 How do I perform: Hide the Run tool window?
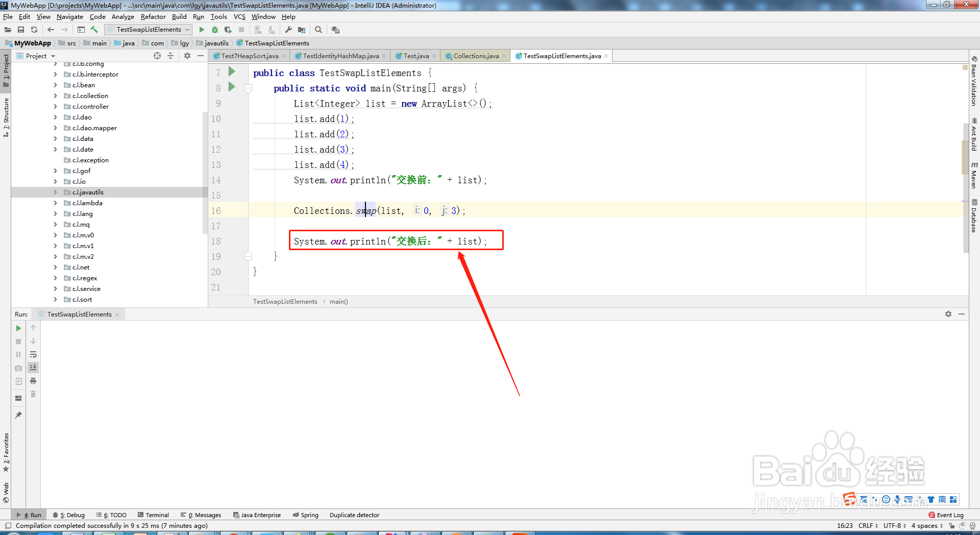tap(962, 314)
